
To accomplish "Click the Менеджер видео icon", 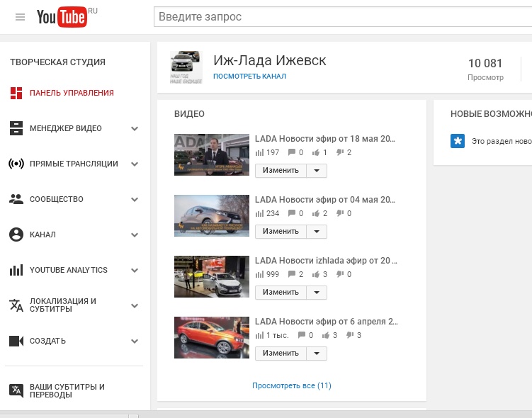I will (16, 128).
